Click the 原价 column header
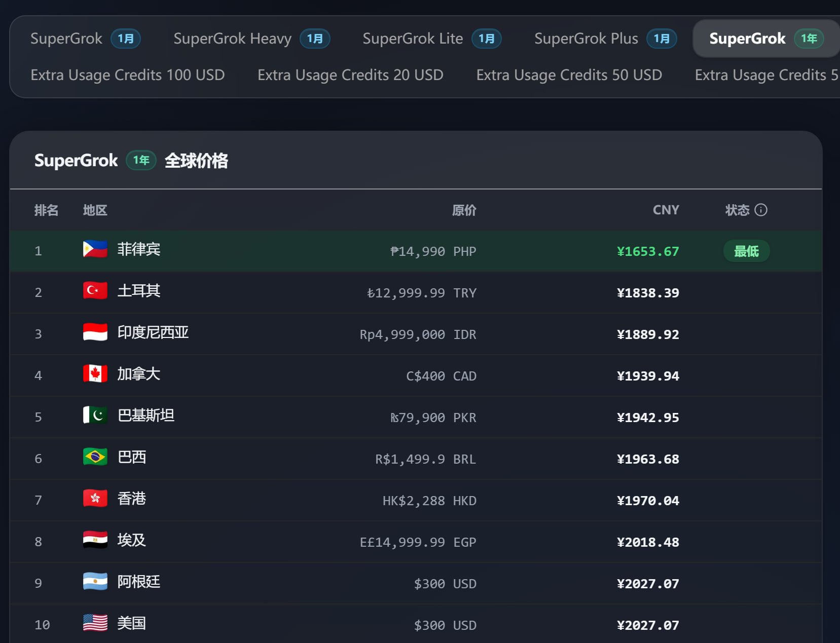Screen dimensions: 840x643 pyautogui.click(x=464, y=210)
